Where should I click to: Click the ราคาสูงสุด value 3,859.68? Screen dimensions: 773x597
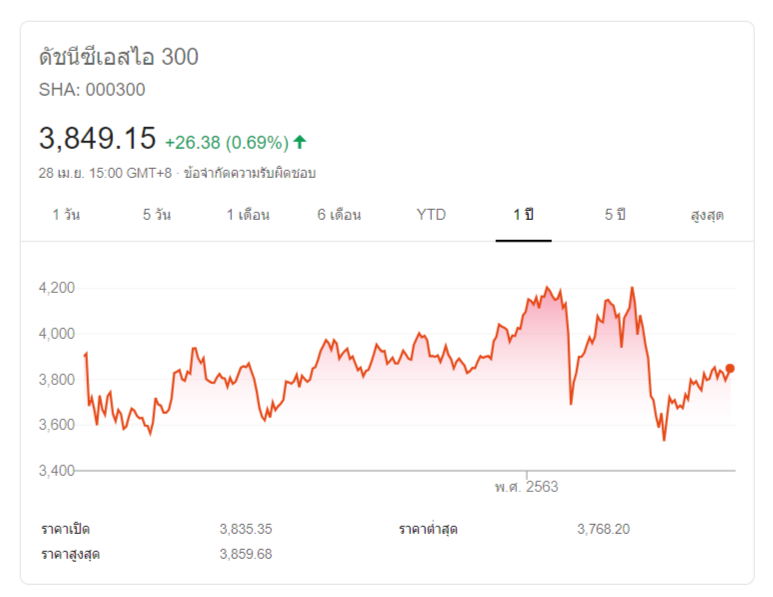pyautogui.click(x=245, y=553)
